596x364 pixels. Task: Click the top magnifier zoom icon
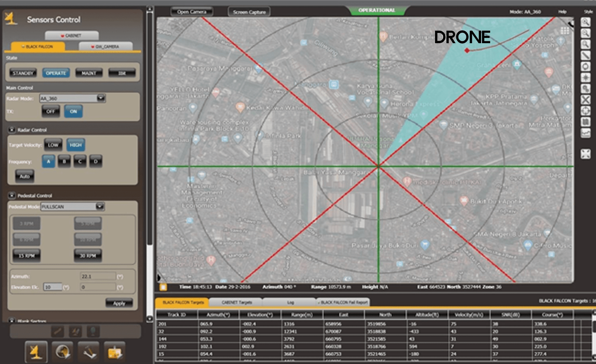[x=586, y=22]
